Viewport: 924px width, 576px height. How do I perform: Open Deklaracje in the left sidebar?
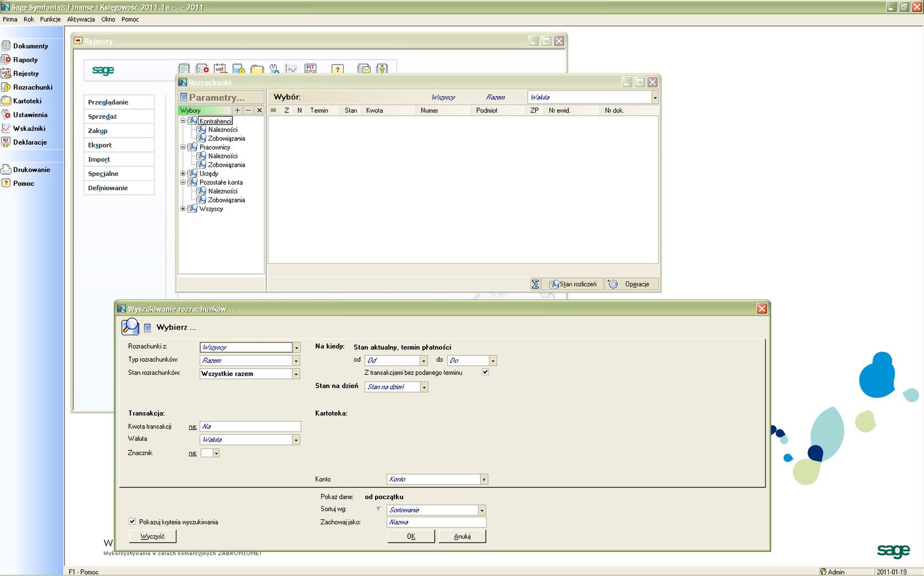(x=25, y=142)
